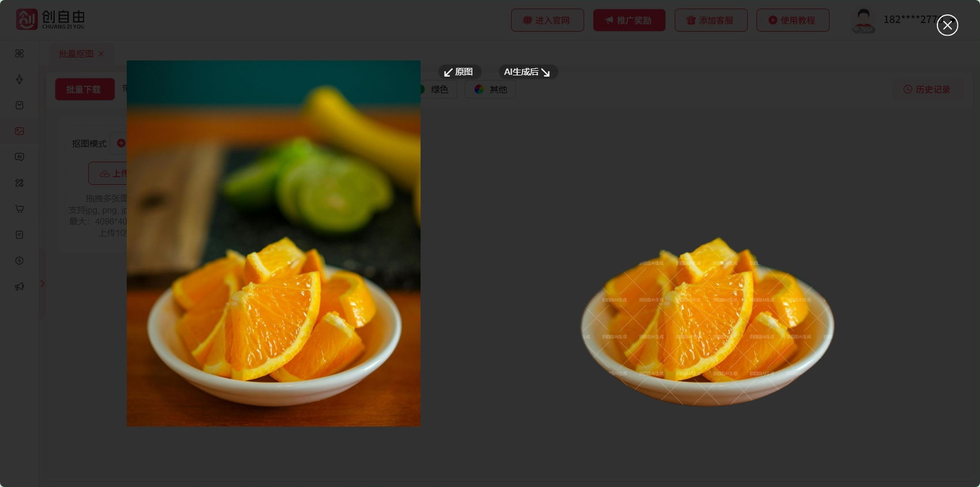Open 进入官网 link button
The image size is (980, 487).
pos(547,20)
